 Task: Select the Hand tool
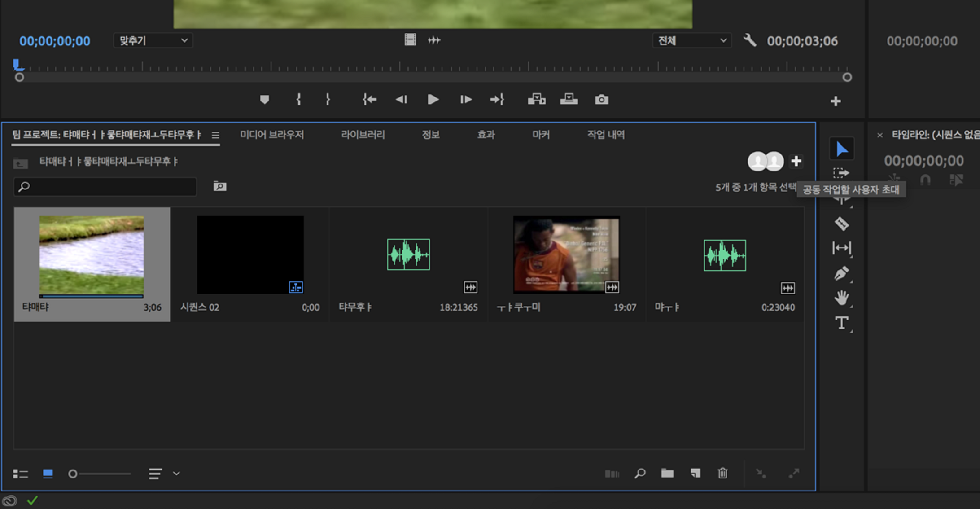pyautogui.click(x=841, y=298)
